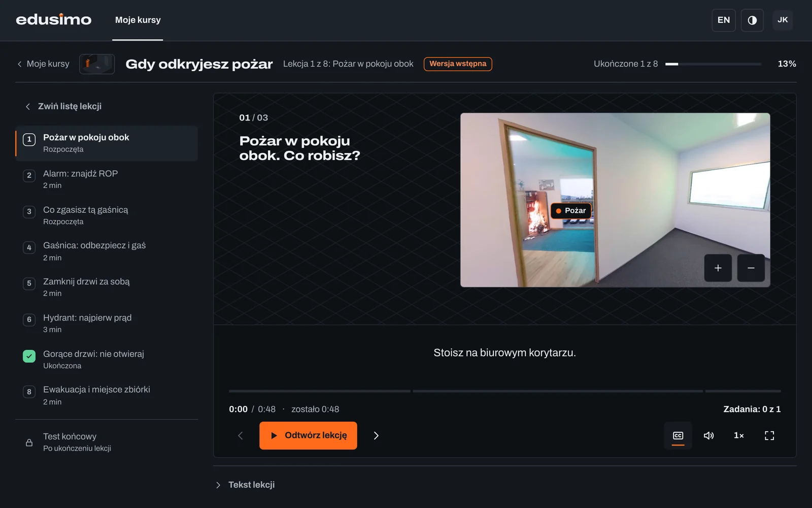This screenshot has height=508, width=812.
Task: Go to the next step arrow
Action: pos(376,435)
